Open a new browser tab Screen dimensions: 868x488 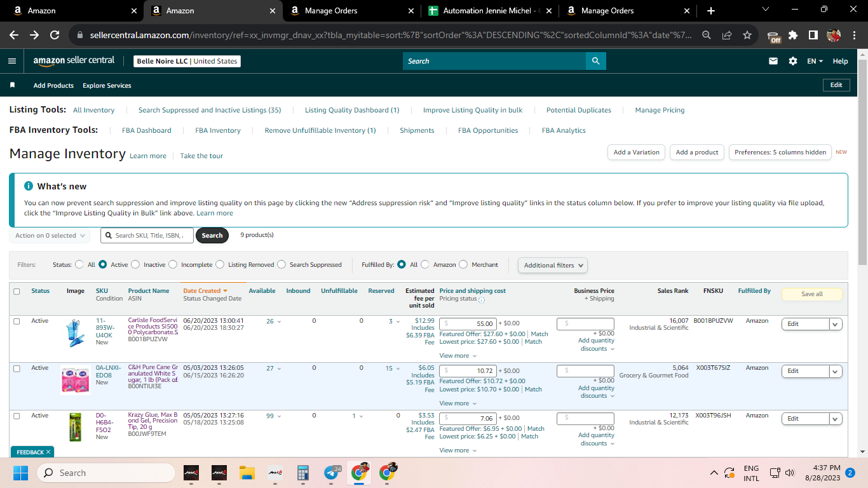tap(710, 11)
